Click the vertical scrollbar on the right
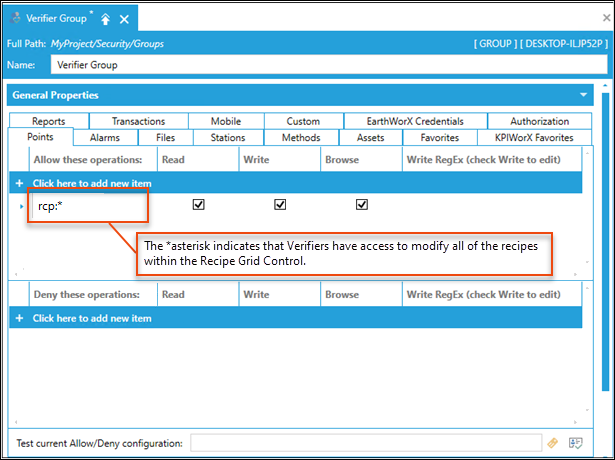Screen dimensions: 615x460 (603, 250)
